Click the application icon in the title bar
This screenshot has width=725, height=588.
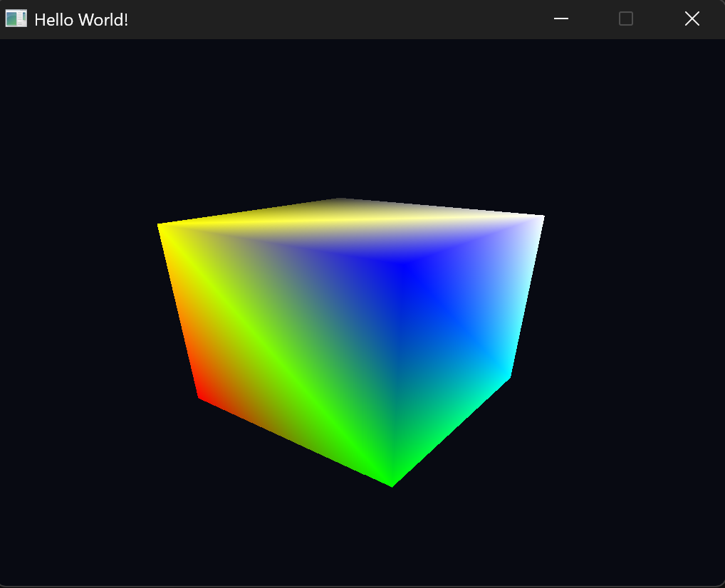pos(16,19)
